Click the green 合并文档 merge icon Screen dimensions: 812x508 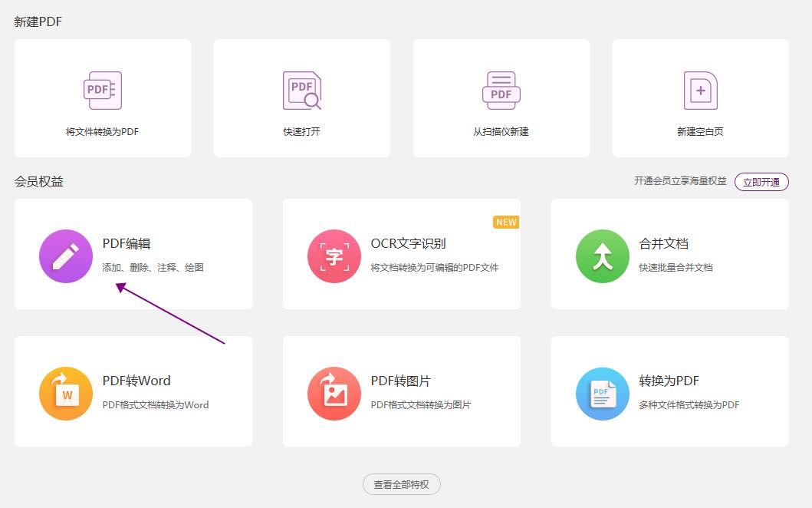602,256
